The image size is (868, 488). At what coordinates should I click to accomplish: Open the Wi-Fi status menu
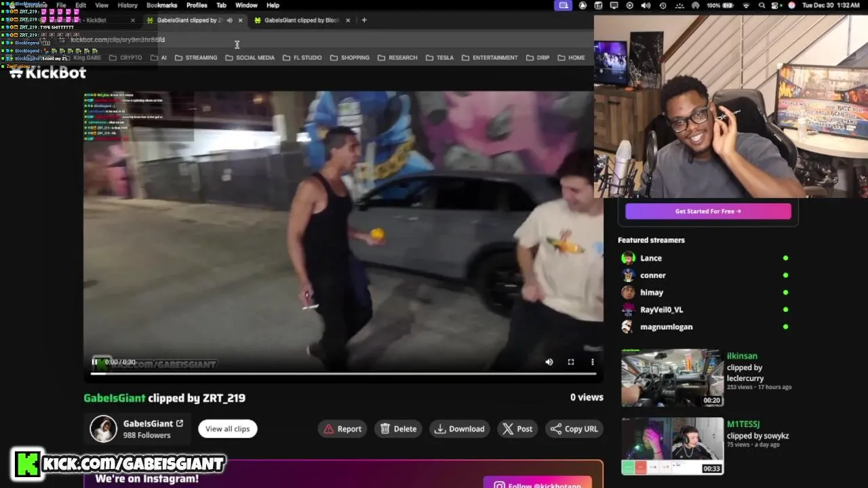coord(747,5)
